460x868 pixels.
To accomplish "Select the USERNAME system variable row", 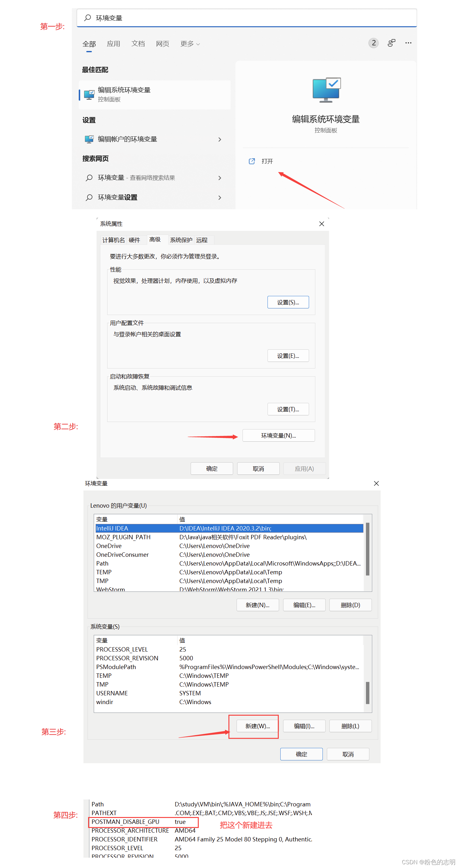I will [229, 693].
